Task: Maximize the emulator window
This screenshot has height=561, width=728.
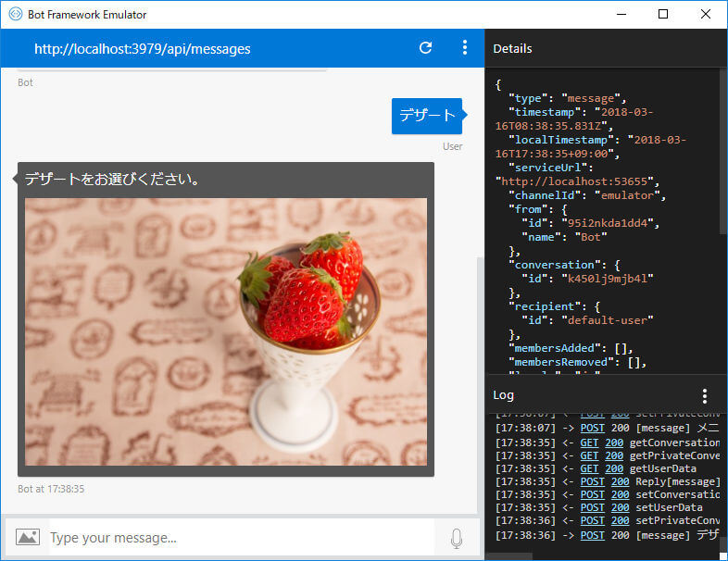Action: 663,15
